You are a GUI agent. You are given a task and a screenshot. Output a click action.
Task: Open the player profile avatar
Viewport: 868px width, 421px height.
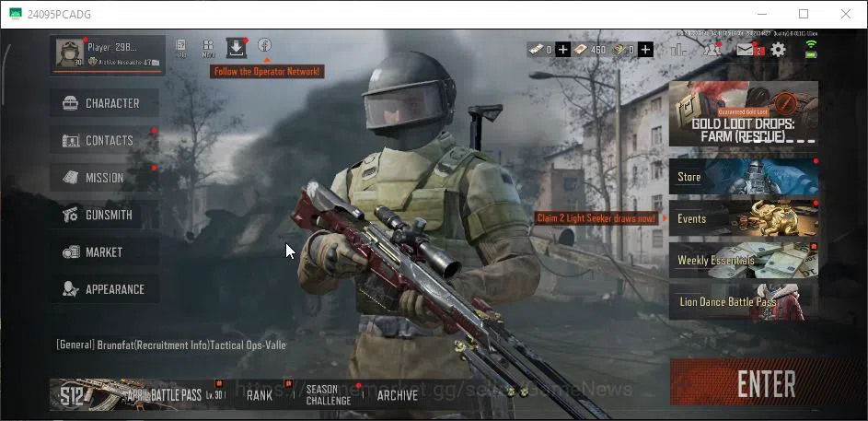(x=70, y=53)
